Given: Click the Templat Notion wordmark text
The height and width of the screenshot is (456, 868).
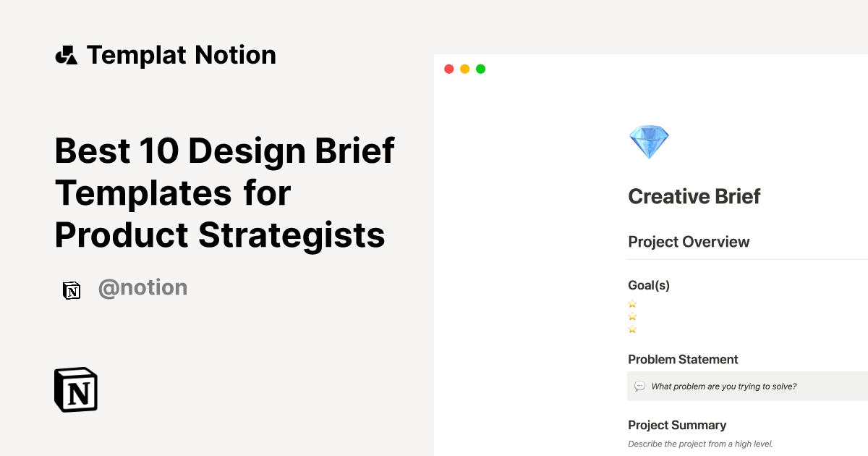Looking at the screenshot, I should (x=182, y=55).
